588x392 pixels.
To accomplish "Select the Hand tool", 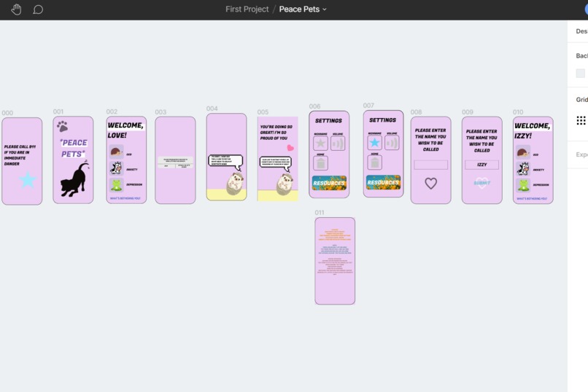I will (x=16, y=9).
